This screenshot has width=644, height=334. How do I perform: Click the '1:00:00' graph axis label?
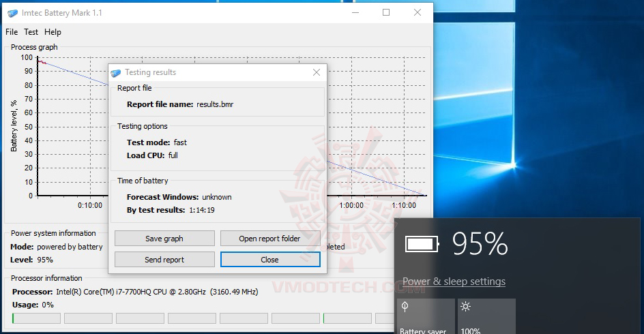tap(351, 205)
